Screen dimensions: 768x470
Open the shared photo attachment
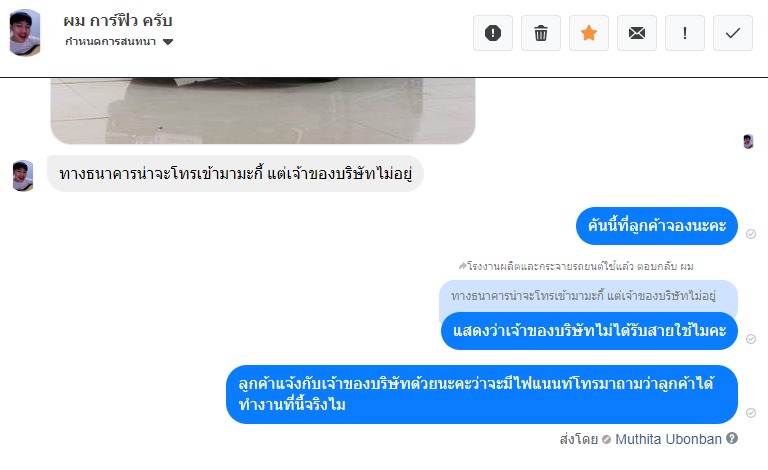pos(263,111)
